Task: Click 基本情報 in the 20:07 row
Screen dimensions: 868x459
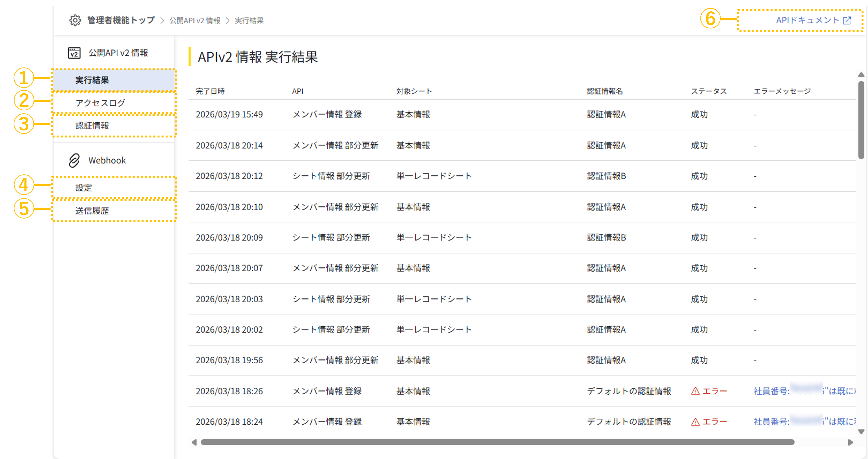Action: pyautogui.click(x=413, y=268)
